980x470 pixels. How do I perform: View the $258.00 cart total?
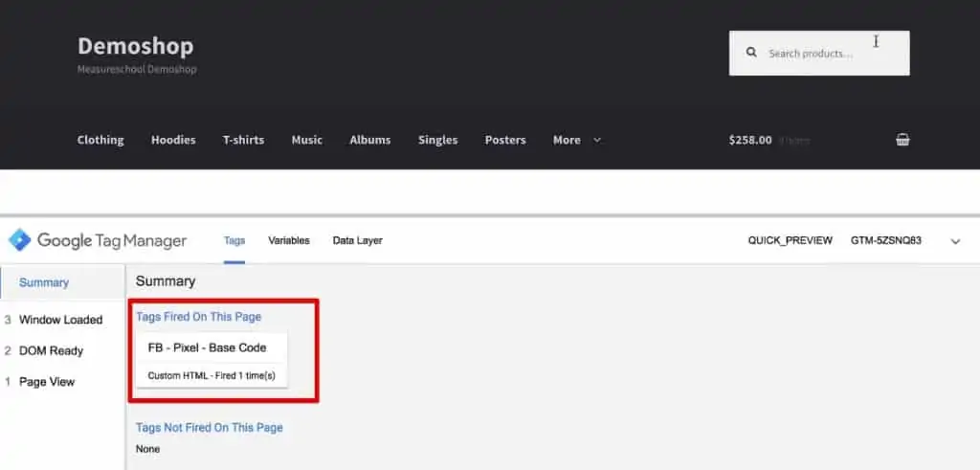coord(750,140)
